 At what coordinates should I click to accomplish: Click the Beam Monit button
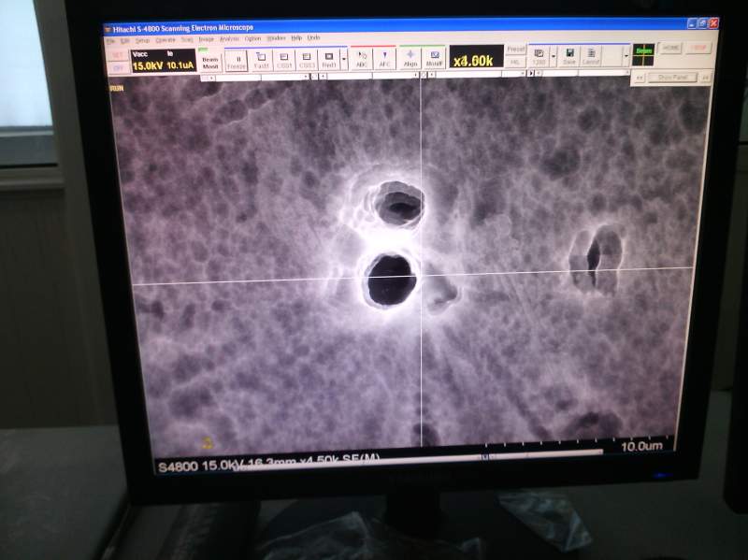[210, 63]
